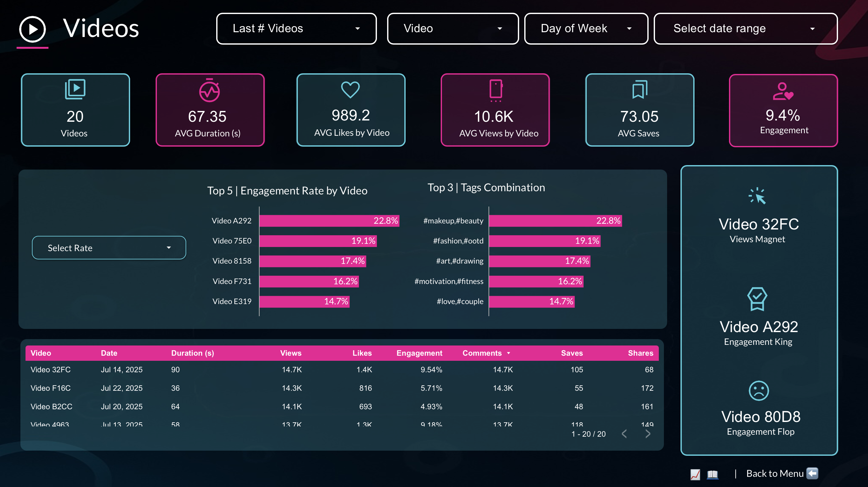The height and width of the screenshot is (487, 868).
Task: Click the heart icon in AVG Likes card
Action: [350, 90]
